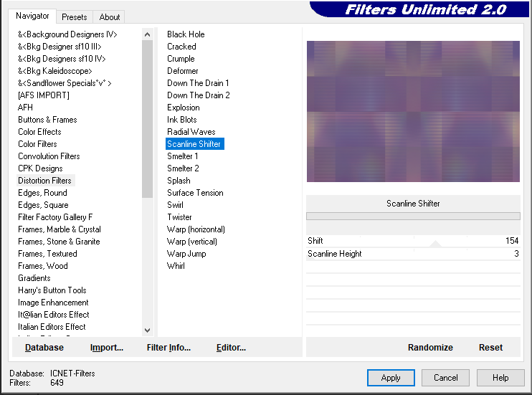Adjust the Shift slider
532x395 pixels.
[413, 241]
